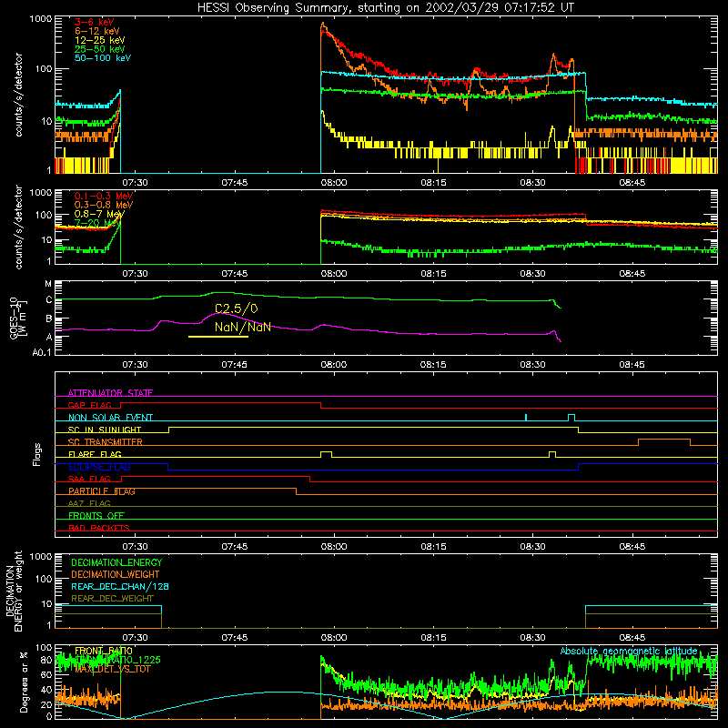
Task: Click the 7-20 MeV legend label
Action: pyautogui.click(x=97, y=223)
